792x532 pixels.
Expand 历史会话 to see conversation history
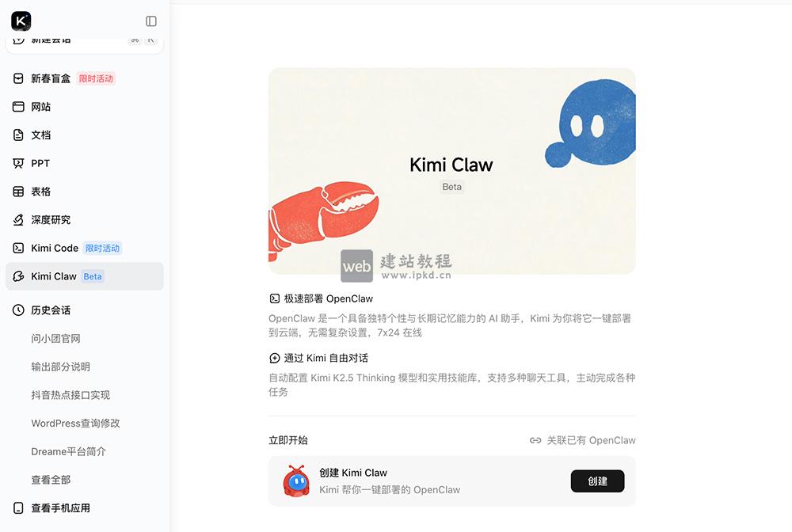pos(51,310)
